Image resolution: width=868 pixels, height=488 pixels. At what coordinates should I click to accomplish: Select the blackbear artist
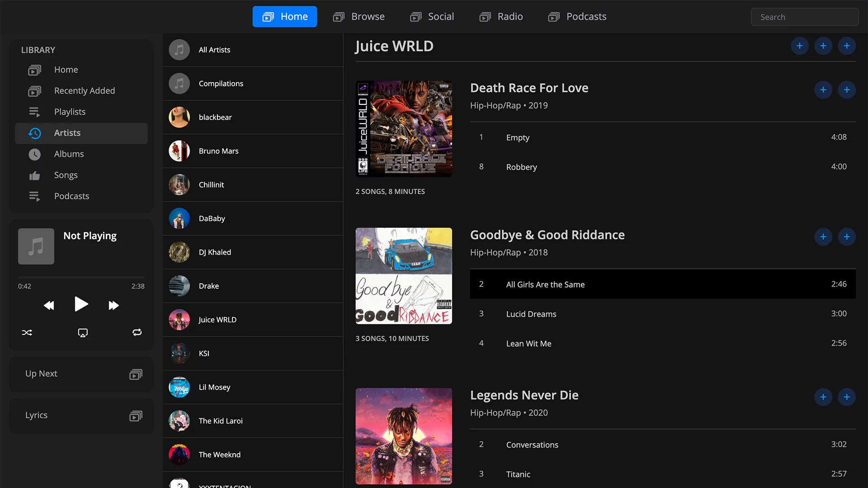(253, 117)
